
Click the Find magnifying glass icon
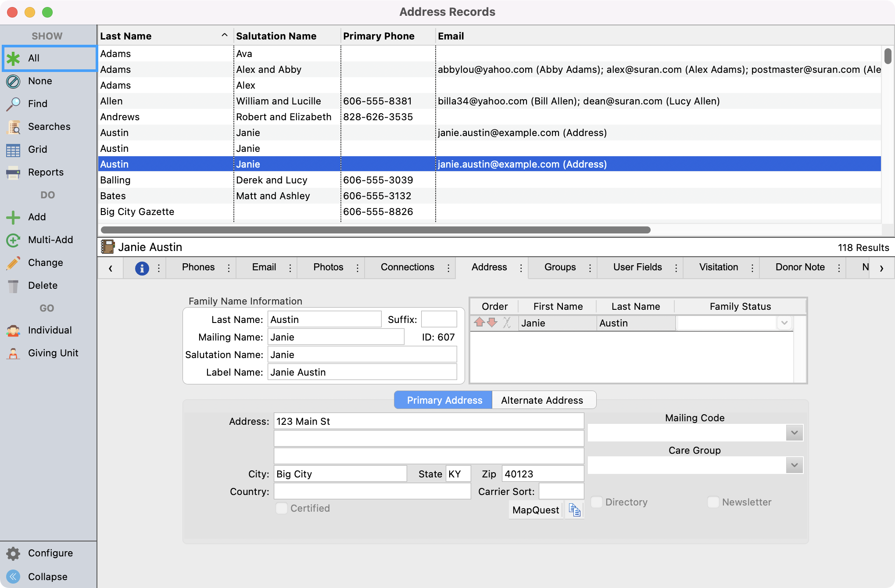click(x=13, y=104)
